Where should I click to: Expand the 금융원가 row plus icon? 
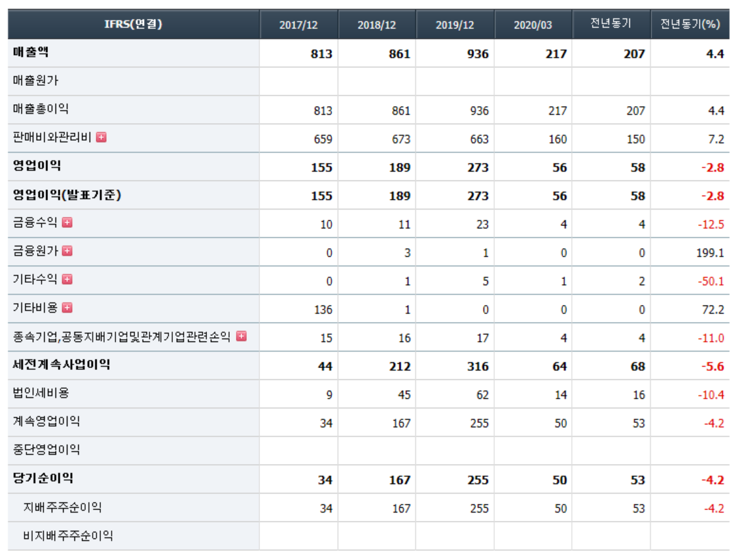[68, 251]
